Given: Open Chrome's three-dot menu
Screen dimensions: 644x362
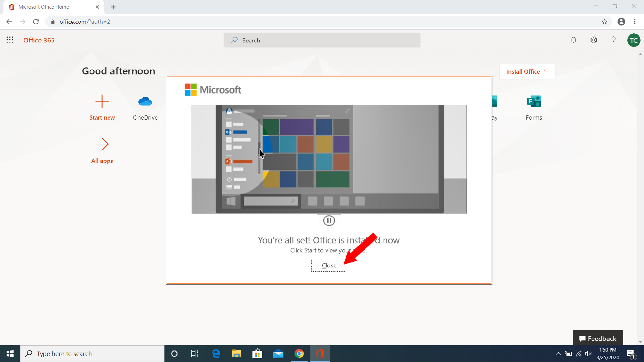Looking at the screenshot, I should click(x=635, y=22).
